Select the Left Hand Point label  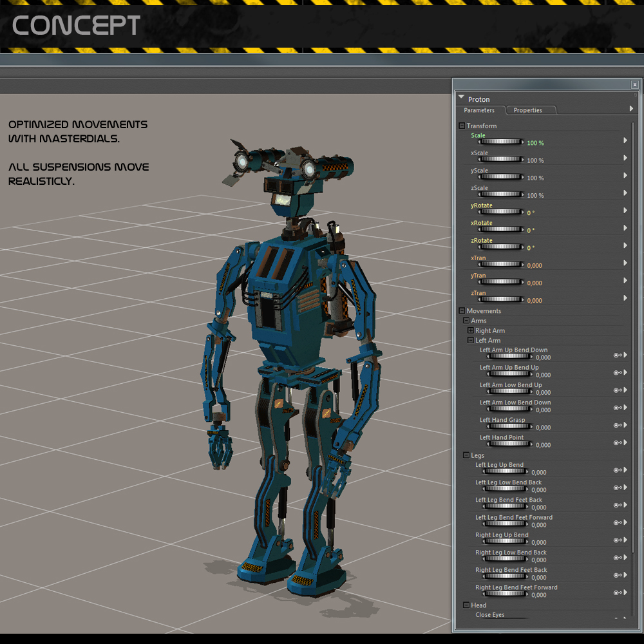click(x=502, y=437)
